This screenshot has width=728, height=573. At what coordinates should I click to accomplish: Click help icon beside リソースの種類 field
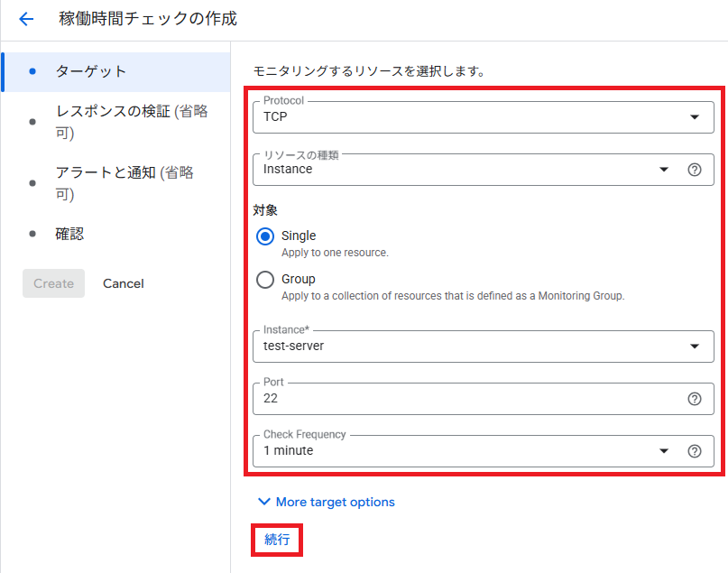[694, 170]
